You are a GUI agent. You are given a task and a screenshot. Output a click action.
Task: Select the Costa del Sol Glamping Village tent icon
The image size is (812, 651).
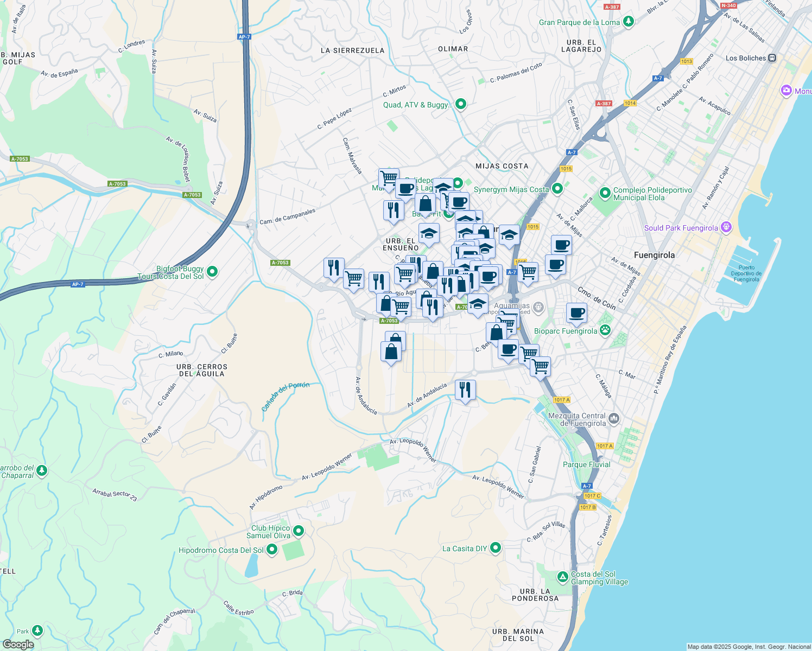(562, 577)
